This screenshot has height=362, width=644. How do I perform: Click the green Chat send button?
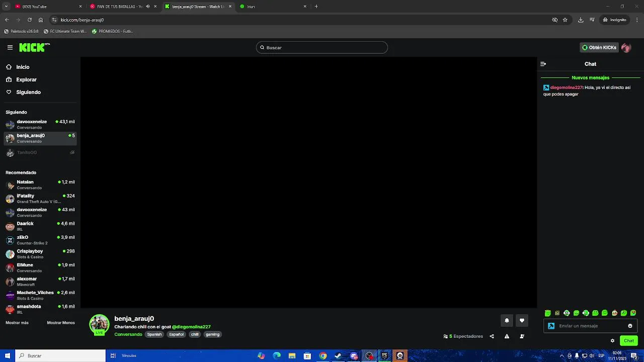pyautogui.click(x=629, y=340)
